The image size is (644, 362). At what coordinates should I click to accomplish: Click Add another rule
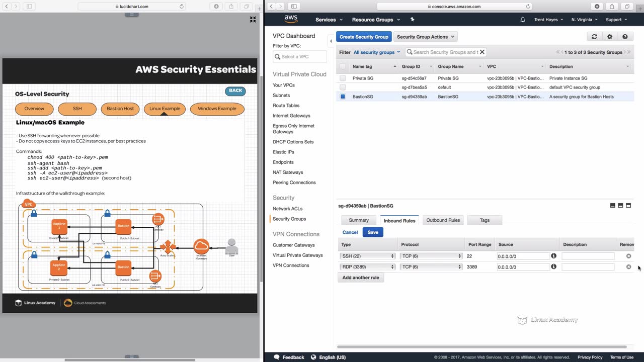tap(361, 278)
